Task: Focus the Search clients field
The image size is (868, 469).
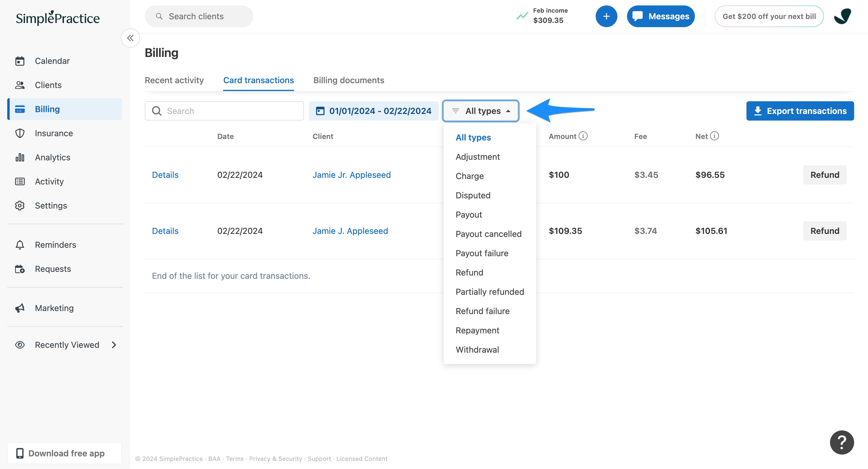Action: pos(199,16)
